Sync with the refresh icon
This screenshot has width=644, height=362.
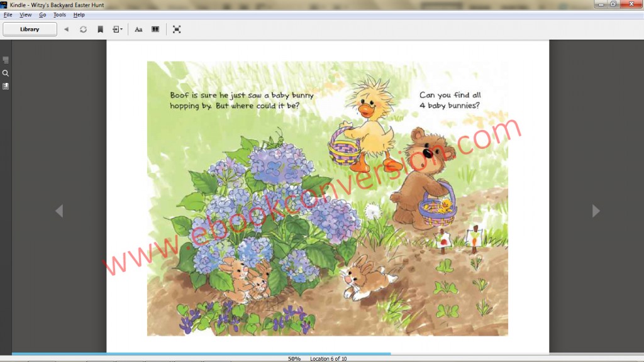[x=84, y=29]
